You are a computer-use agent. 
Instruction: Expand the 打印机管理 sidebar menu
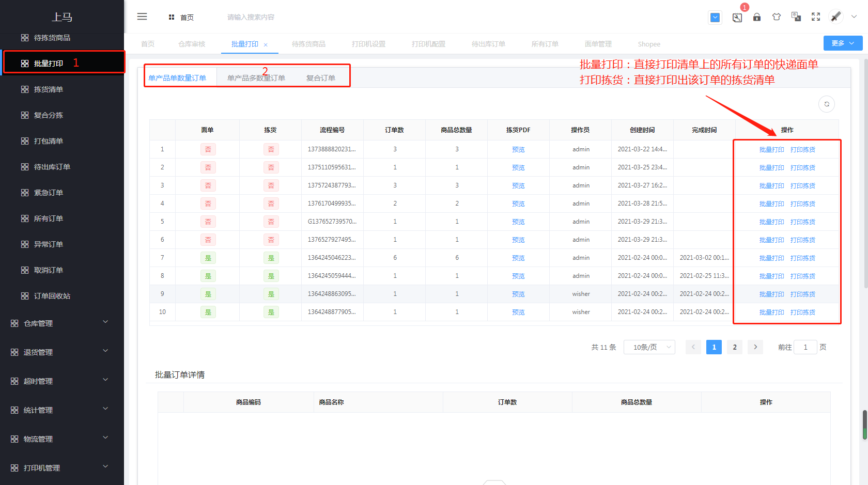click(105, 466)
